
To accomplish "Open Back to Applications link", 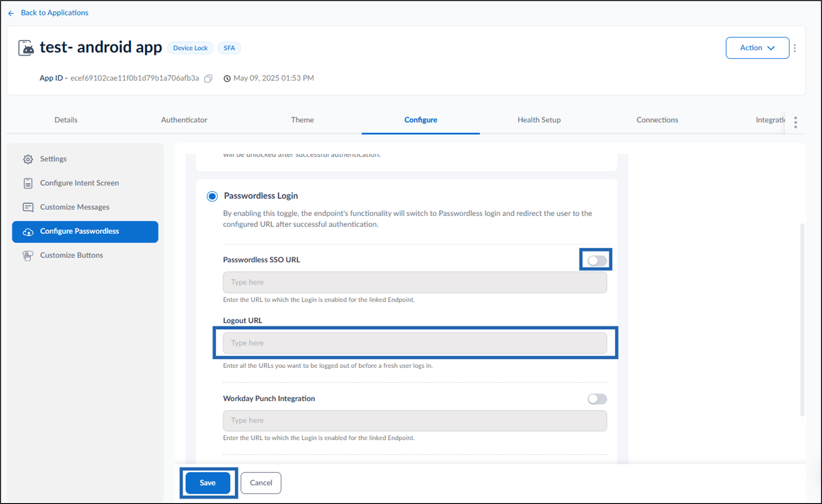I will coord(55,12).
